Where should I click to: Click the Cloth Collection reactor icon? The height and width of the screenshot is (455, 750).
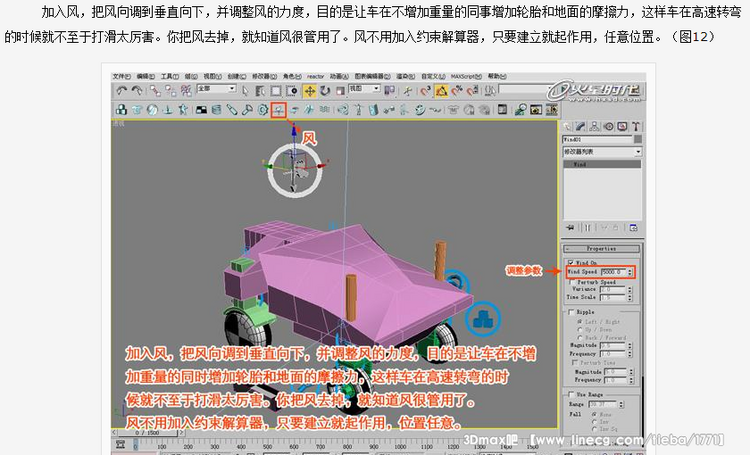[x=137, y=110]
